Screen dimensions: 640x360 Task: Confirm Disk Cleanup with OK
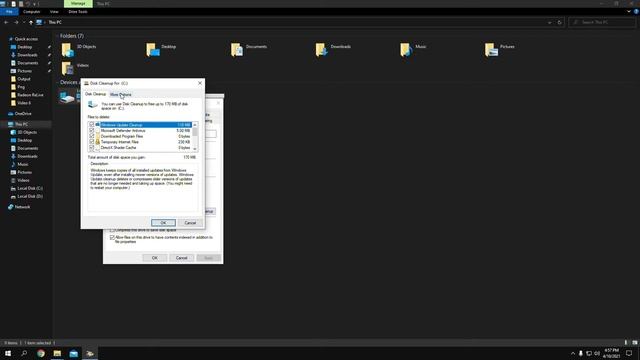click(163, 223)
